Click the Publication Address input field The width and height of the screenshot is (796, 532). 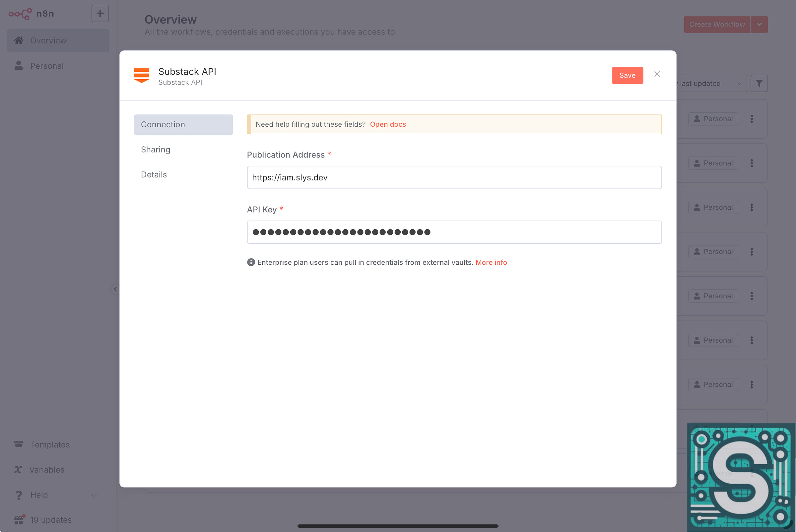coord(454,177)
